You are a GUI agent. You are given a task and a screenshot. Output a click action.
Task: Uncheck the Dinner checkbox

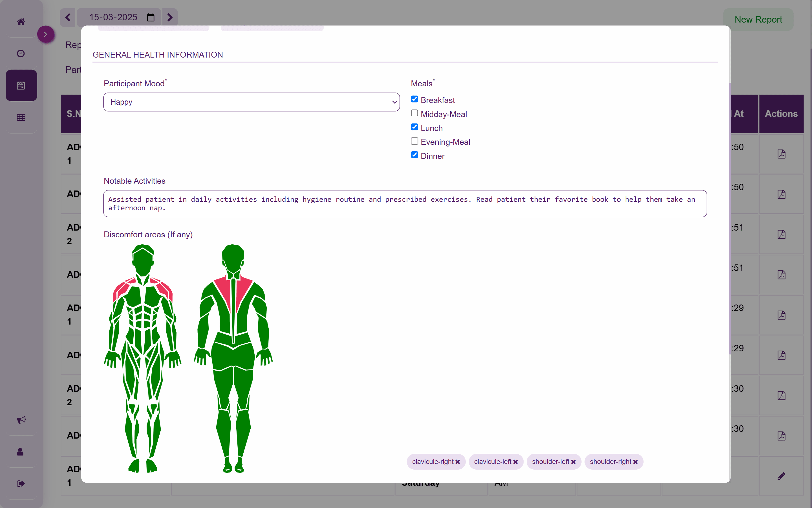[414, 155]
